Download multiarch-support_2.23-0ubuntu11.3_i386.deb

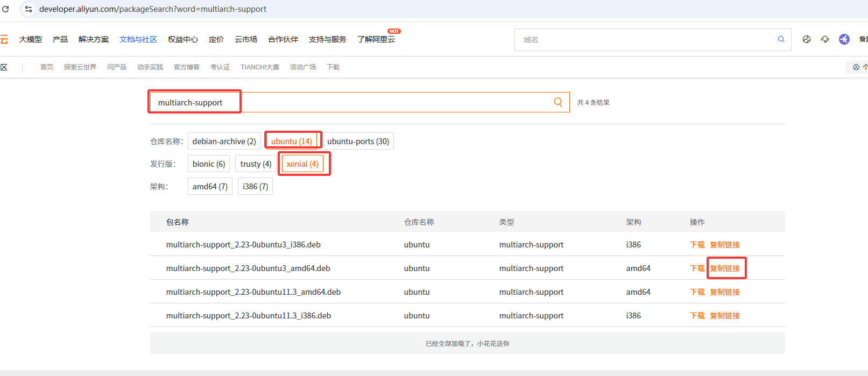point(697,315)
